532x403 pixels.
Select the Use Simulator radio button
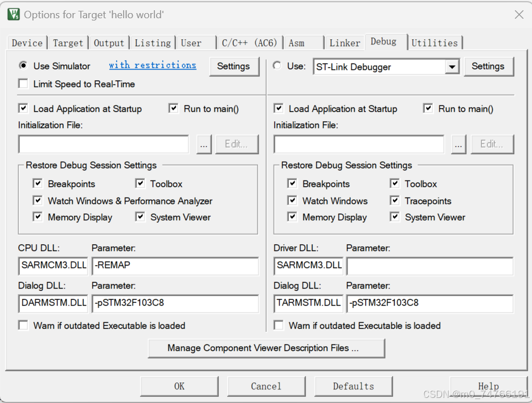pos(23,65)
